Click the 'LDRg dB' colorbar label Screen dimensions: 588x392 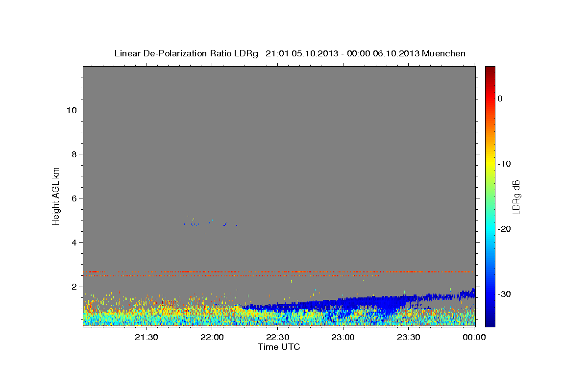[x=516, y=196]
